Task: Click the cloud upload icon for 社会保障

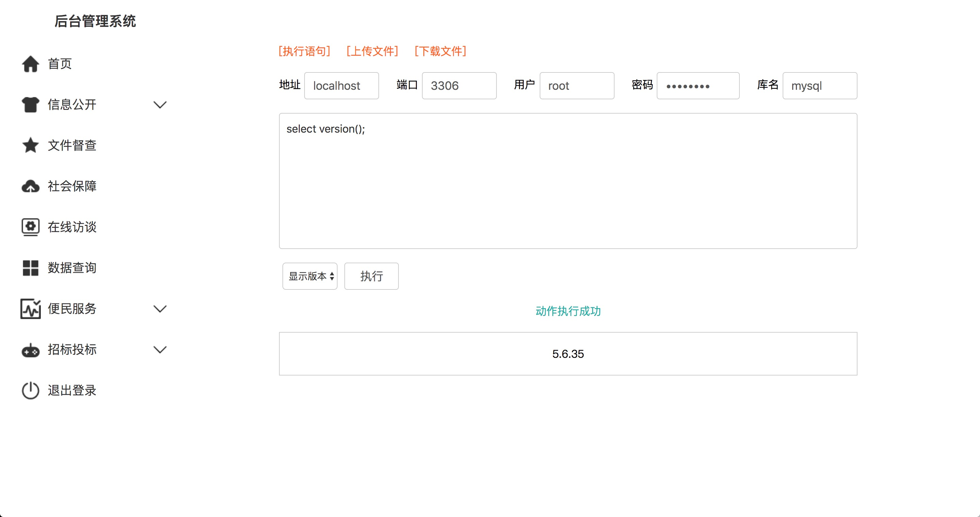Action: click(x=30, y=186)
